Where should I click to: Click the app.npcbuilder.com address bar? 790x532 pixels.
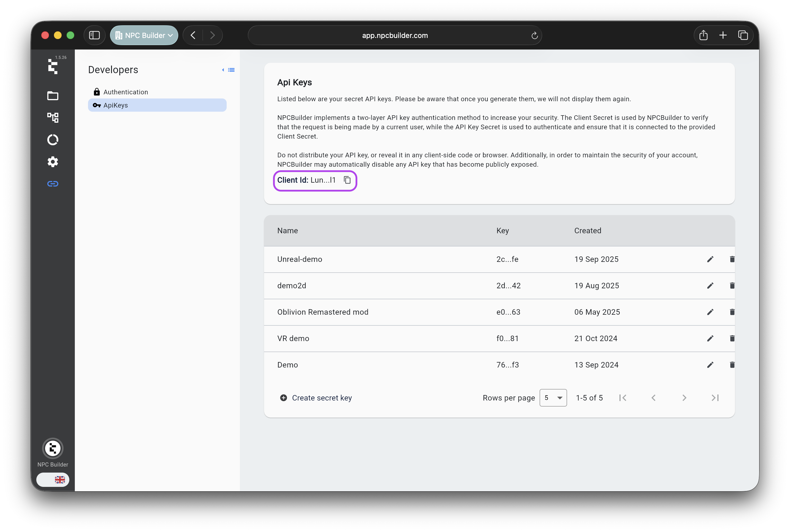394,35
